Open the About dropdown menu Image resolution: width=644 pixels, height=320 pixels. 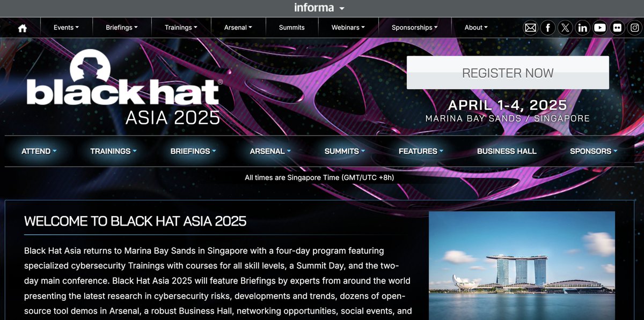476,27
